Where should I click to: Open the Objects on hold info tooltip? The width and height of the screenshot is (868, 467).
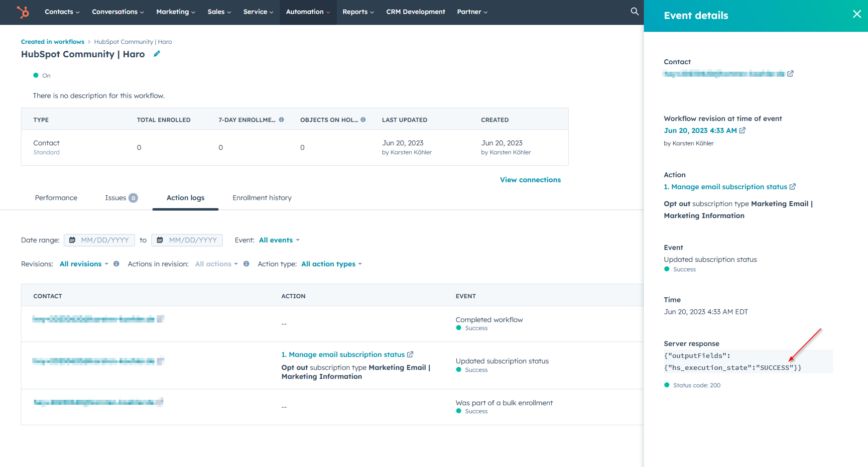[363, 119]
